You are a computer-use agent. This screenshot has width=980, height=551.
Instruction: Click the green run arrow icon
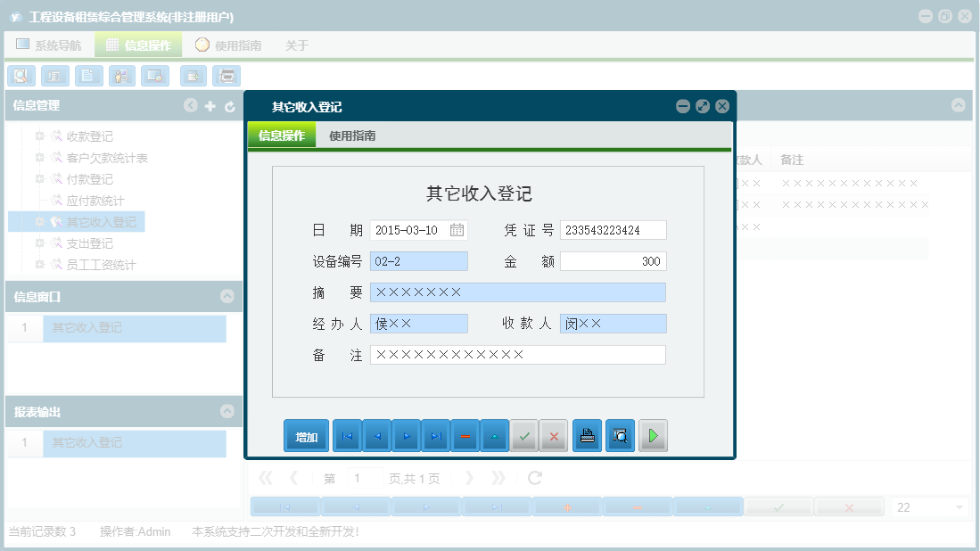coord(653,435)
